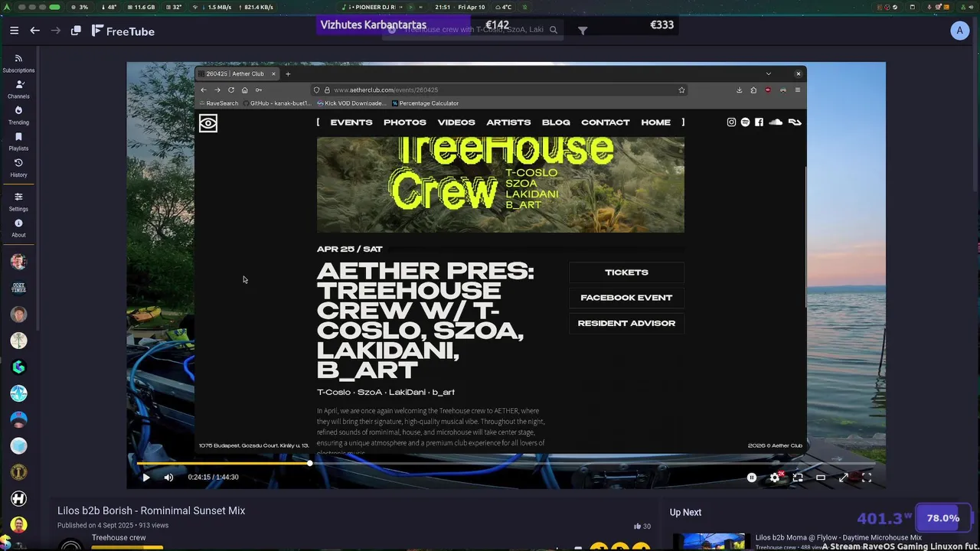980x551 pixels.
Task: Select ARTISTS in the Aether Club nav
Action: pyautogui.click(x=508, y=122)
